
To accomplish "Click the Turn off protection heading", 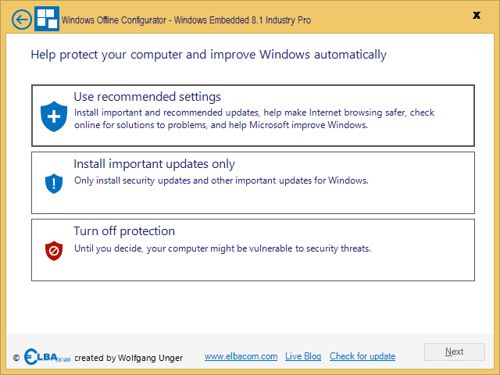I will 124,231.
